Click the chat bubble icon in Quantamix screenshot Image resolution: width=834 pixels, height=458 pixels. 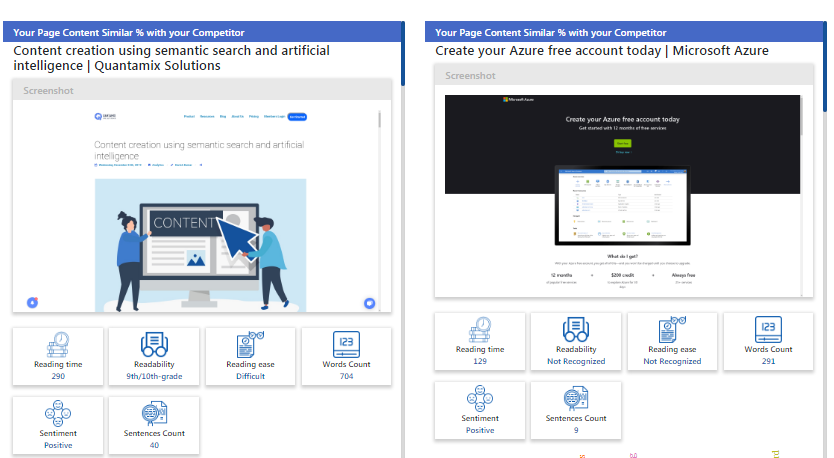coord(369,303)
